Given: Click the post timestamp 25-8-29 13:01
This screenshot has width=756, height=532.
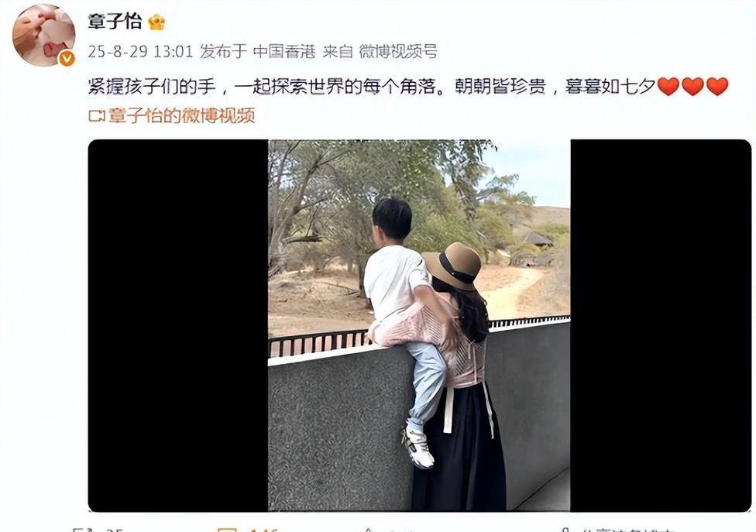Looking at the screenshot, I should coord(140,51).
